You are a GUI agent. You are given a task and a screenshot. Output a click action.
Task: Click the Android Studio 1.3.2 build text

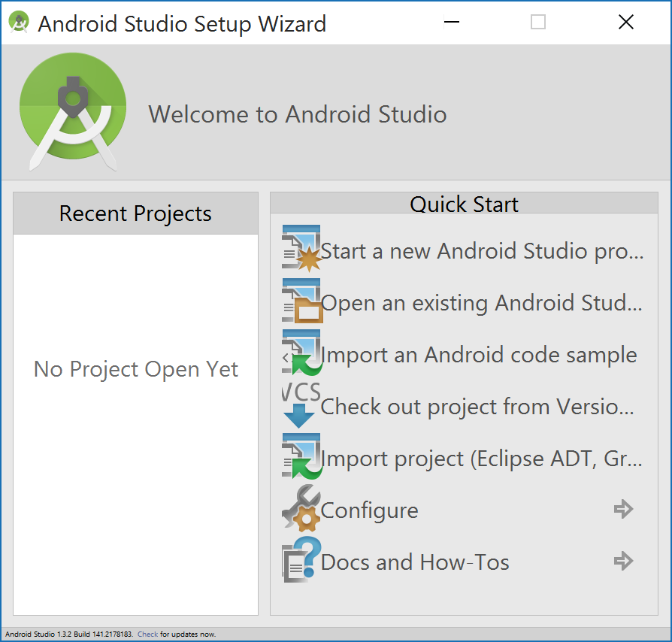[69, 634]
